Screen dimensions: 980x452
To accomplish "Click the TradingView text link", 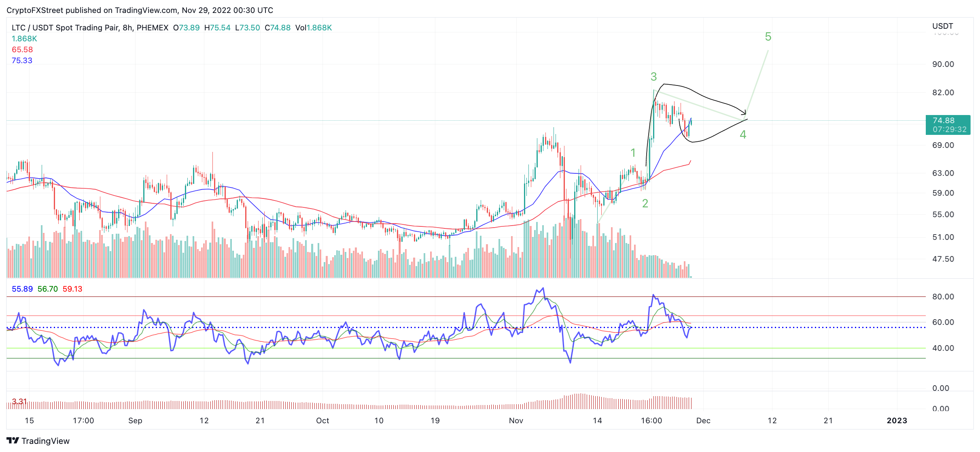I will tap(45, 441).
